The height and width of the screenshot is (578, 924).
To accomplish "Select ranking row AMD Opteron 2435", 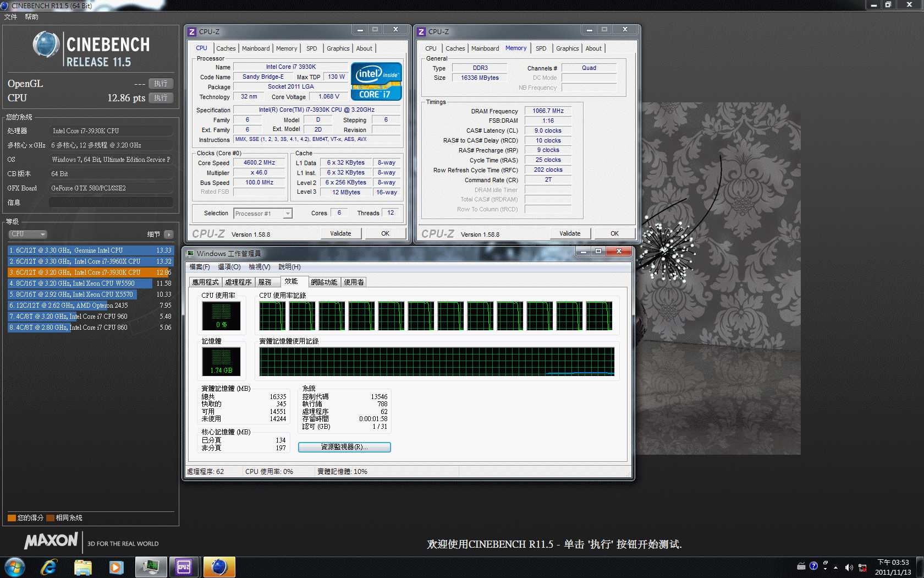I will [x=90, y=306].
